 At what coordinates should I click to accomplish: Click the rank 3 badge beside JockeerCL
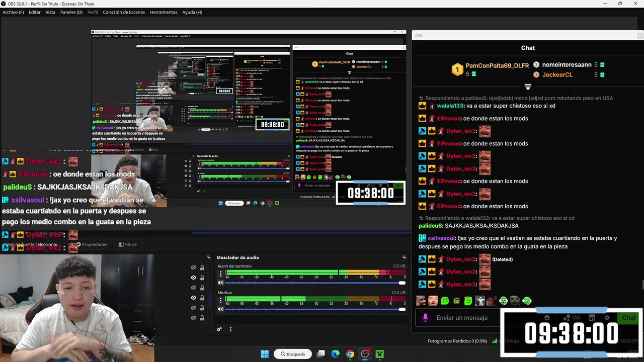pos(536,74)
